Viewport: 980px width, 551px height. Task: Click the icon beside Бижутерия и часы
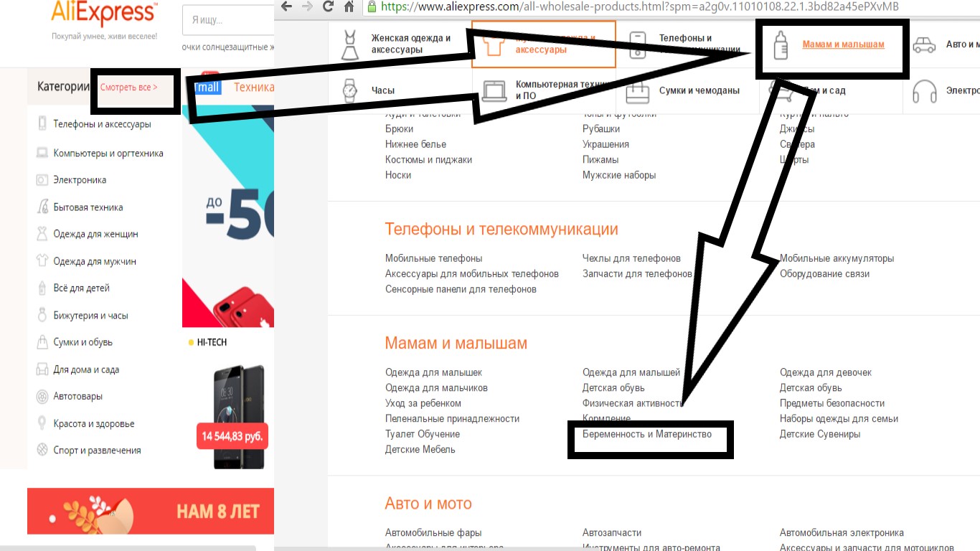(42, 315)
